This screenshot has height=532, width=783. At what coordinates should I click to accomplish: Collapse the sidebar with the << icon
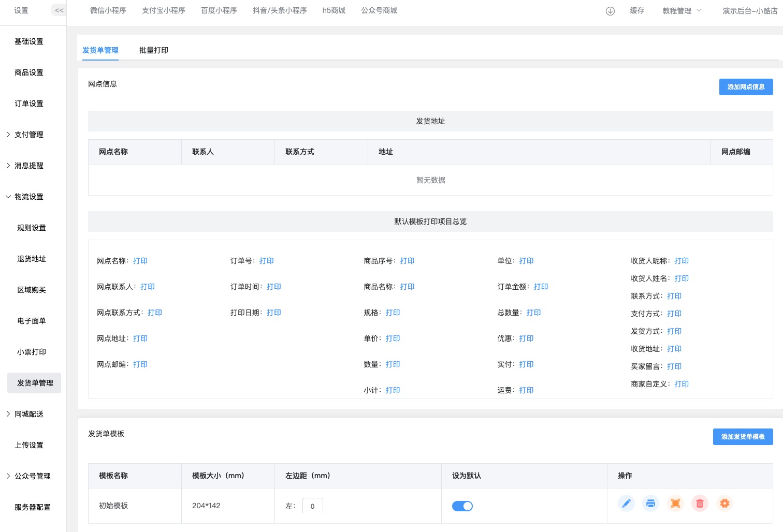point(59,10)
